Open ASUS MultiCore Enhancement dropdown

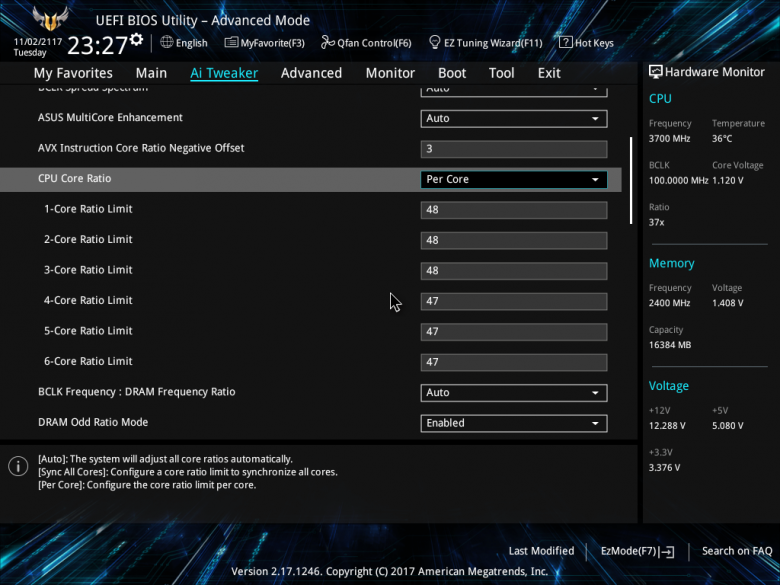(514, 118)
